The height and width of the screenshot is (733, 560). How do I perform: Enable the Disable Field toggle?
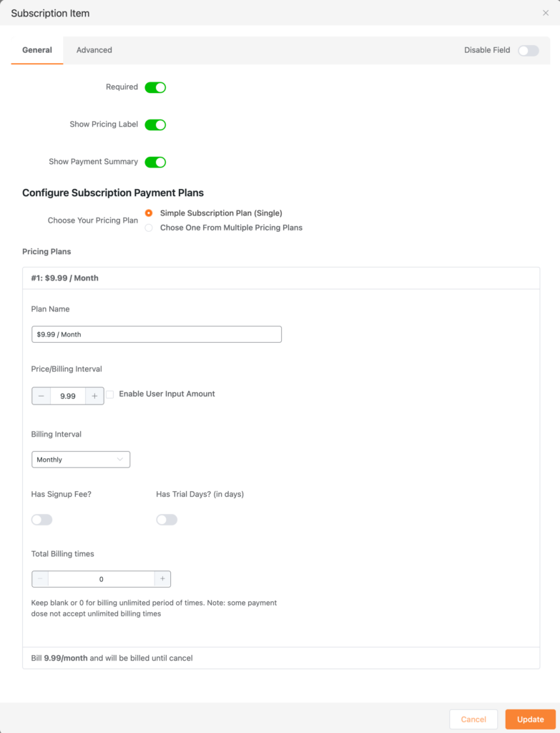[x=528, y=50]
